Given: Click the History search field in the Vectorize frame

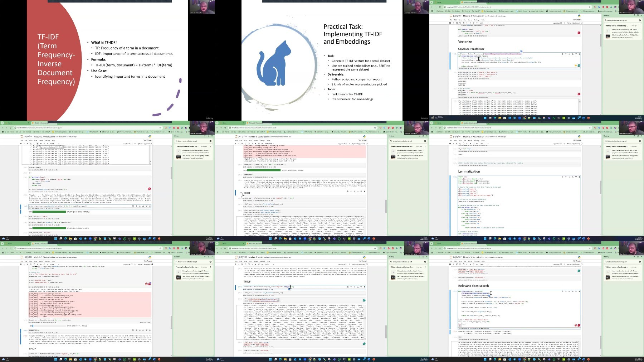Looking at the screenshot, I should 623,20.
